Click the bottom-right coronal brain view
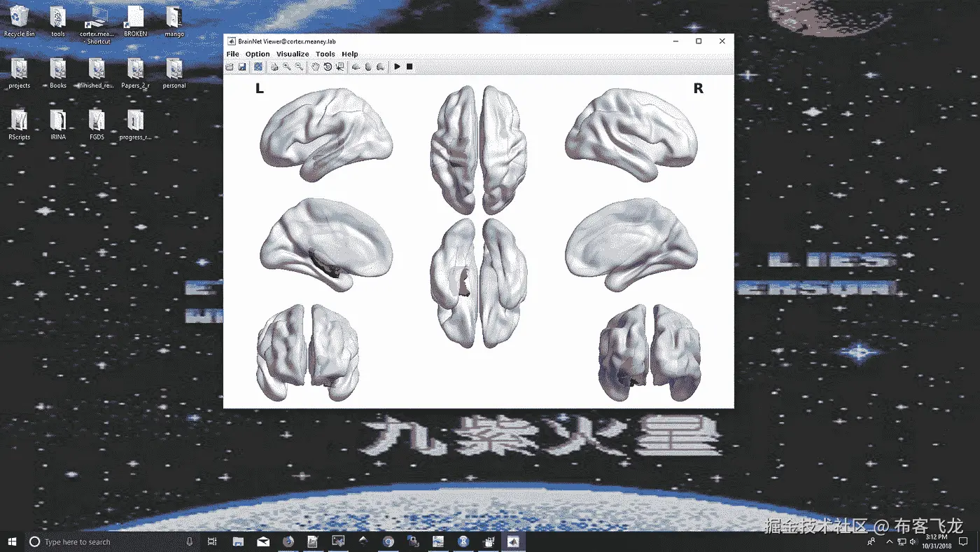Image resolution: width=980 pixels, height=552 pixels. 650,353
